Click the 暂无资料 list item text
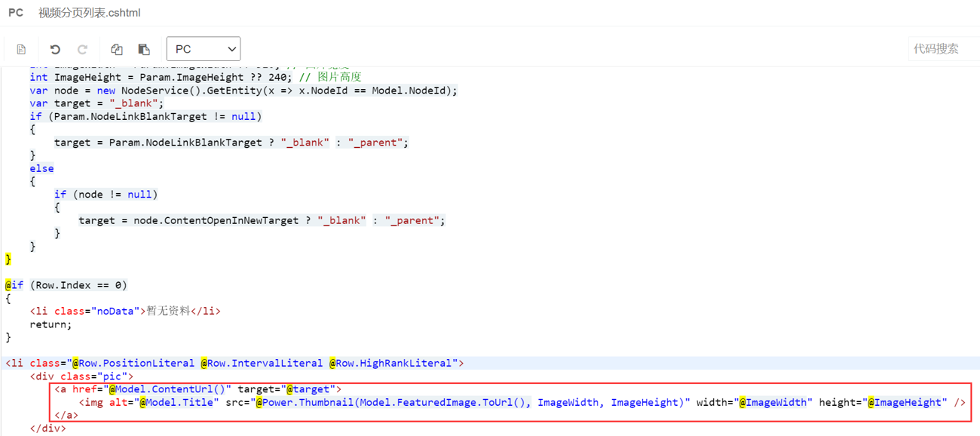The width and height of the screenshot is (980, 436). click(x=167, y=311)
